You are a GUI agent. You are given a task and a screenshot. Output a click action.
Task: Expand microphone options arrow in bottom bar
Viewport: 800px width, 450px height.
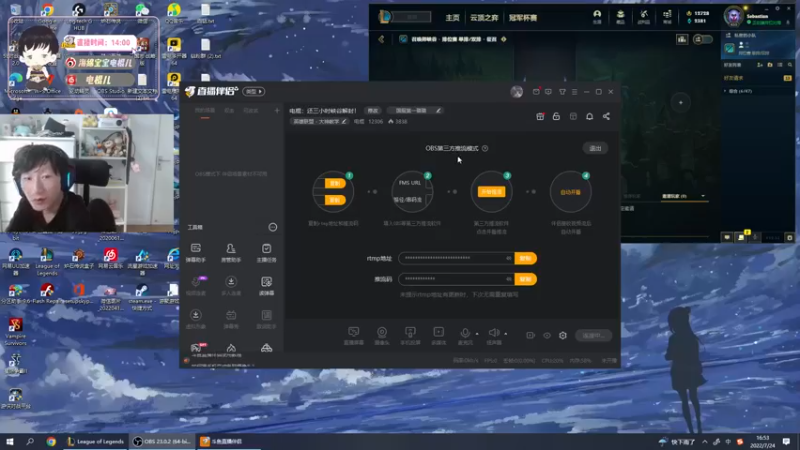pos(477,334)
